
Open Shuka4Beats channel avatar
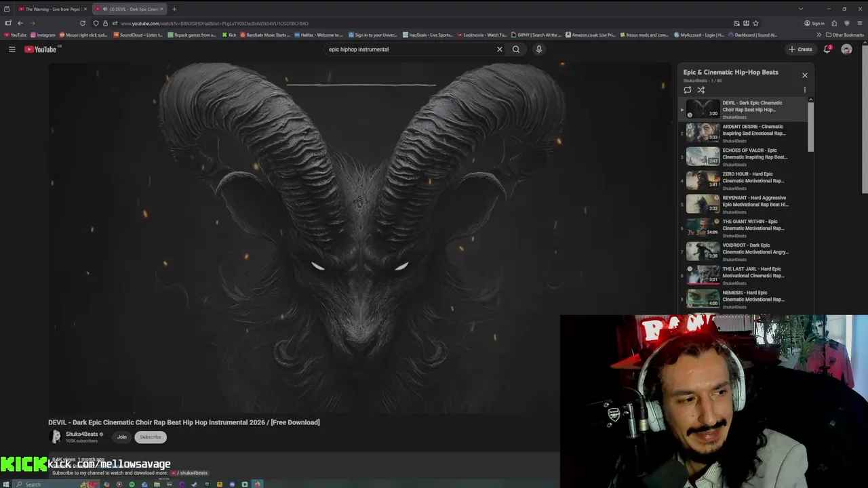coord(56,437)
